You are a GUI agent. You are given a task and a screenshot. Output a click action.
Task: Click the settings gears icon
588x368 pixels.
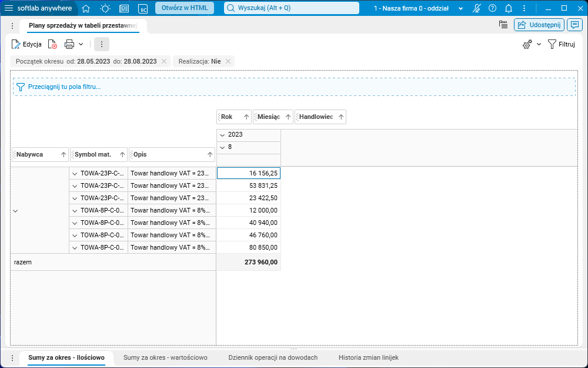click(x=527, y=45)
